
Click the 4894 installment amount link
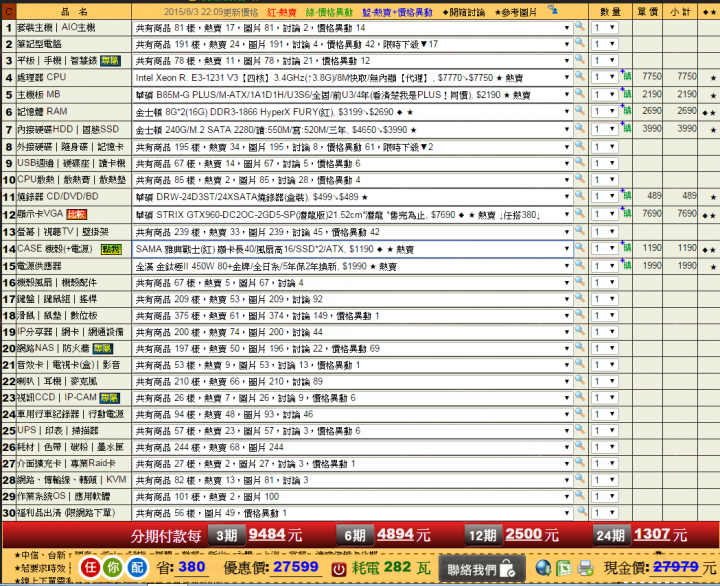395,535
